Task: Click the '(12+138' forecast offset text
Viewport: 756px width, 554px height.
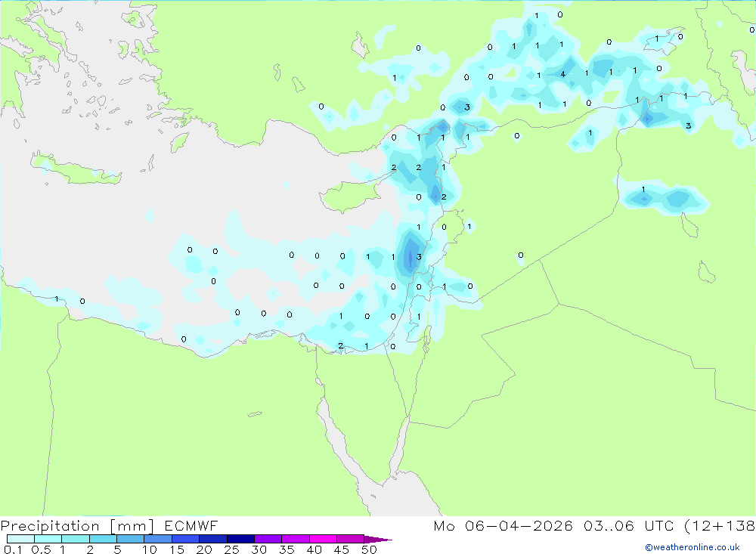Action: [720, 525]
